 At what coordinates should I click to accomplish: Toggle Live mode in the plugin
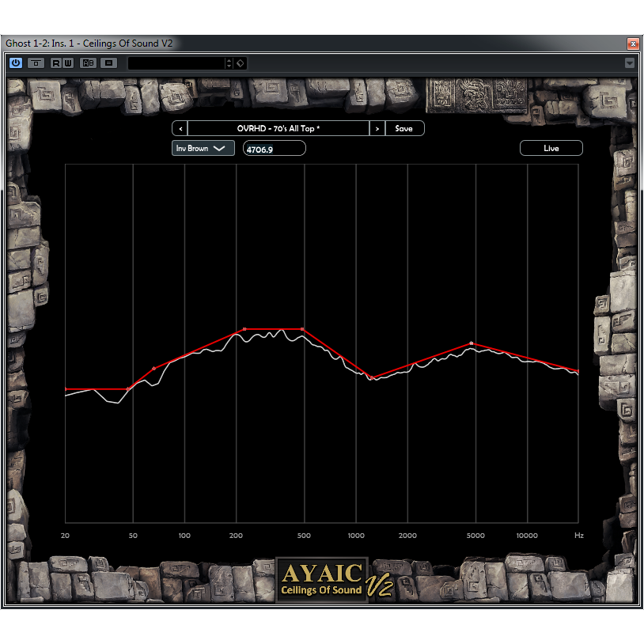551,147
